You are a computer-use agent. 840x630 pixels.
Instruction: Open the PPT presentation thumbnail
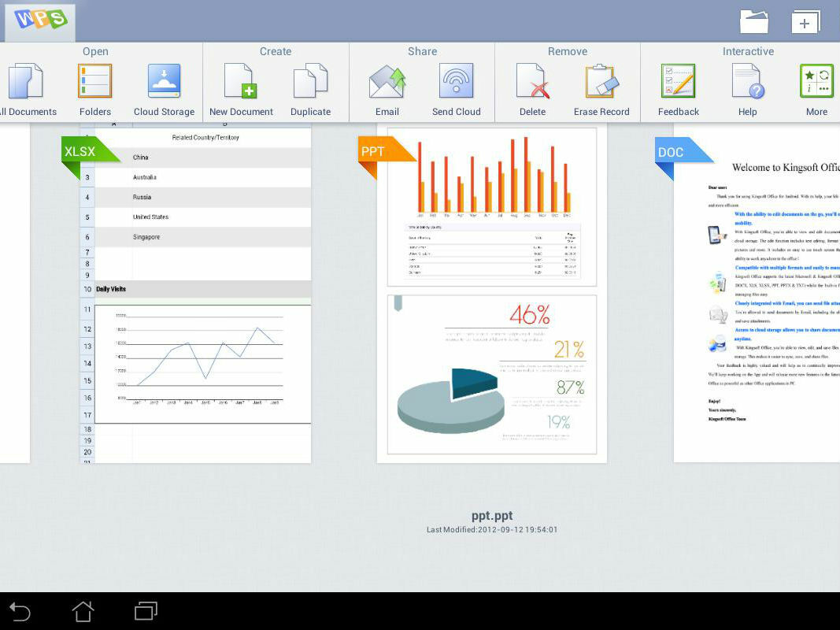click(x=492, y=293)
